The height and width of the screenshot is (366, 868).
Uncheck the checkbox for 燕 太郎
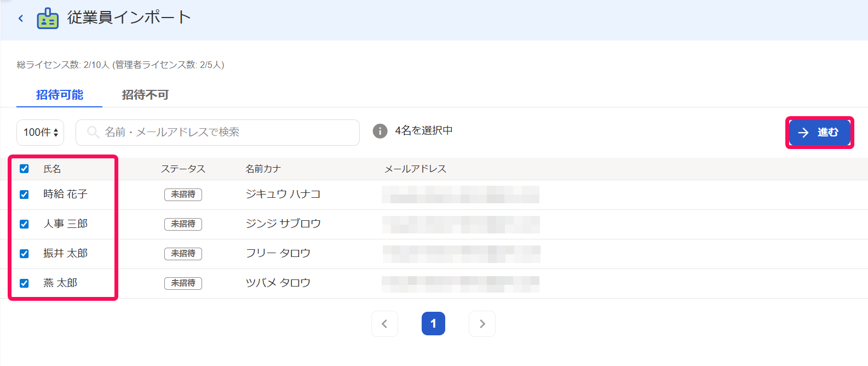coord(24,283)
